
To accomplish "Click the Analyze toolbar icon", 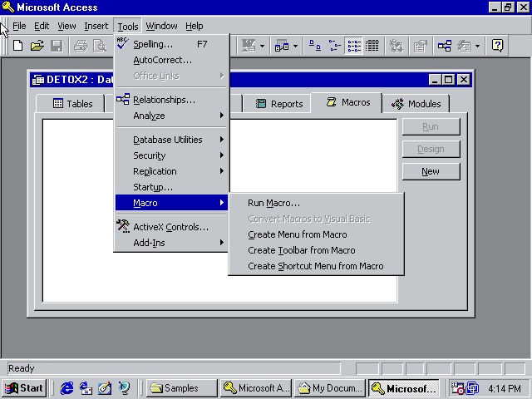I will (281, 46).
